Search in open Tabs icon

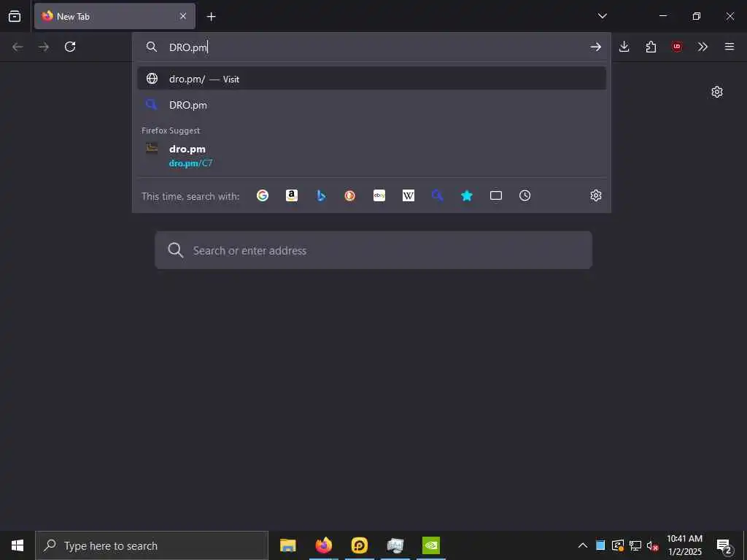pos(496,195)
